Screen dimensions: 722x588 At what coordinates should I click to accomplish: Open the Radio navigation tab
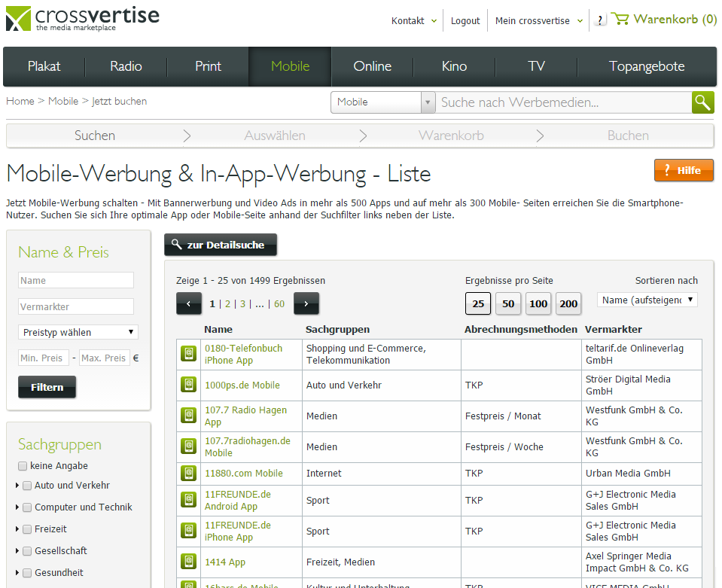(126, 66)
